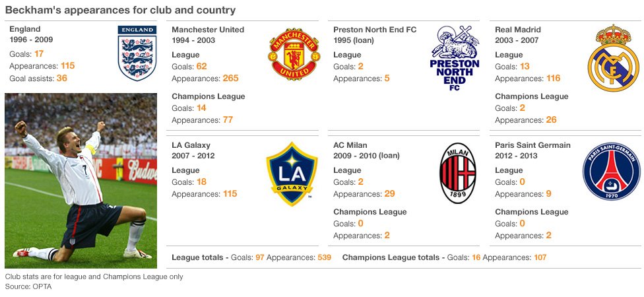Click the England national team crest
Image resolution: width=644 pixels, height=297 pixels.
coord(137,53)
